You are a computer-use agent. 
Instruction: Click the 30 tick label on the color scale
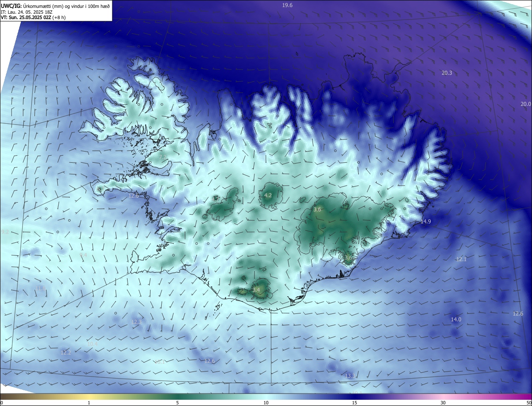pos(443,403)
